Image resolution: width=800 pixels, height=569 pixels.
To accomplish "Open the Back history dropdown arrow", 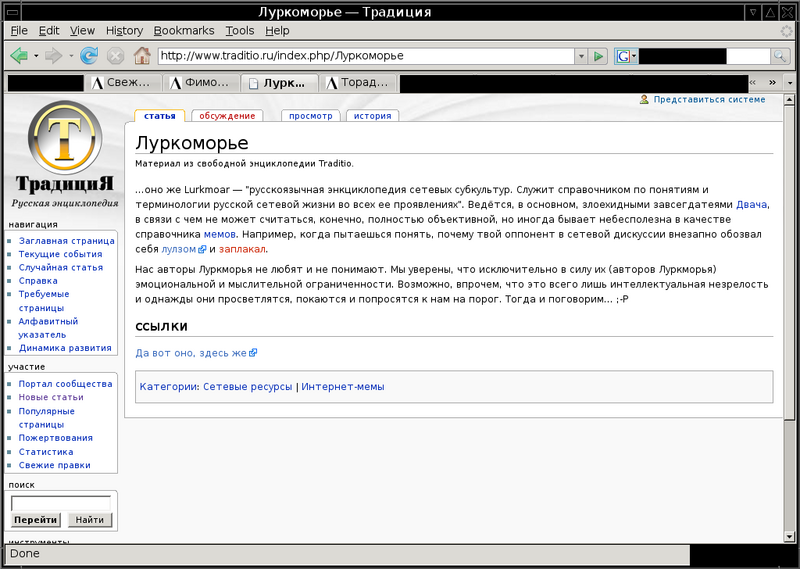I will pyautogui.click(x=36, y=56).
